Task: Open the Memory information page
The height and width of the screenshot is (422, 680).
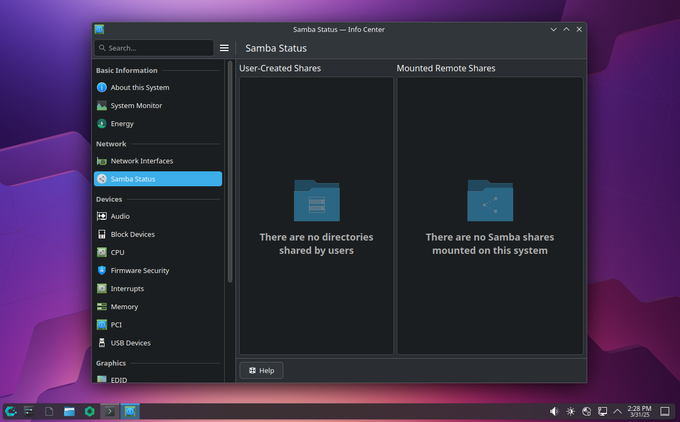Action: pos(158,307)
